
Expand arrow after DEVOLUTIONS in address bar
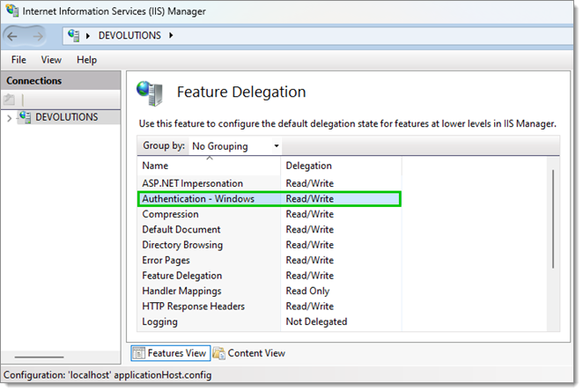click(171, 35)
